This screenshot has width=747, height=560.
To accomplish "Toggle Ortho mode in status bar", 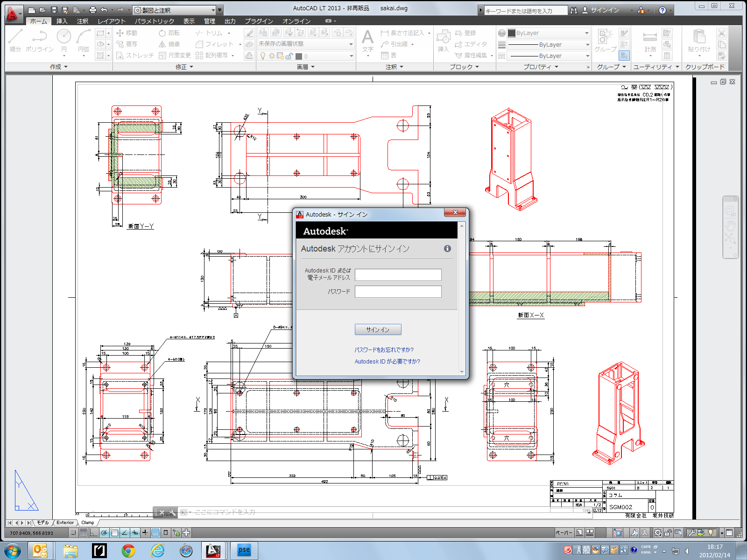I will click(94, 532).
